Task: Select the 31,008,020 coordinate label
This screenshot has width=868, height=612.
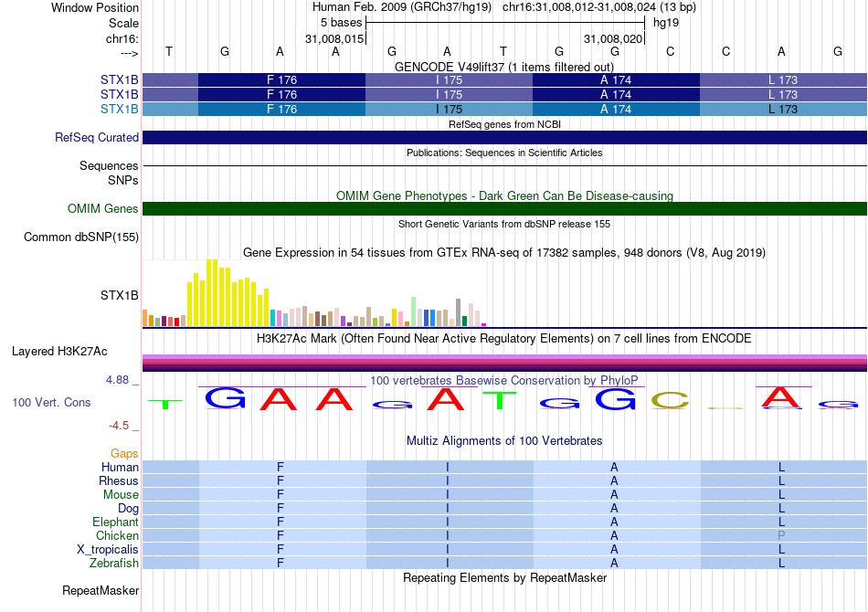Action: 613,38
